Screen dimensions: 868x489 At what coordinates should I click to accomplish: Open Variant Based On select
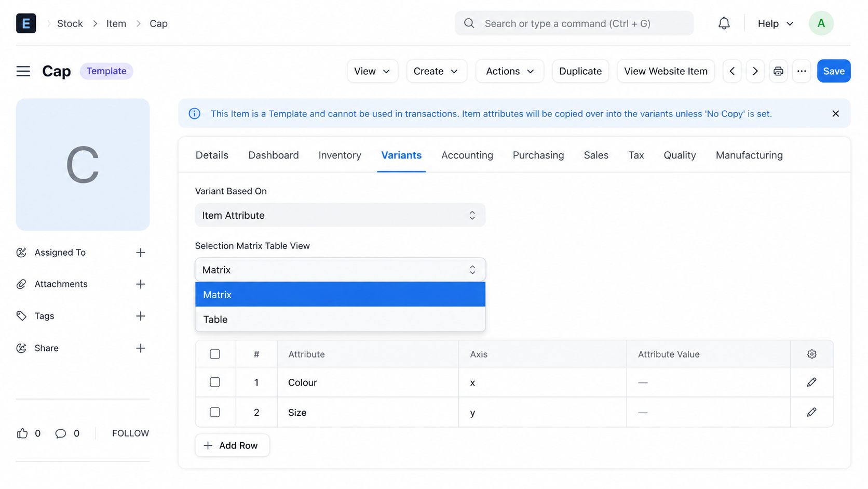[340, 215]
